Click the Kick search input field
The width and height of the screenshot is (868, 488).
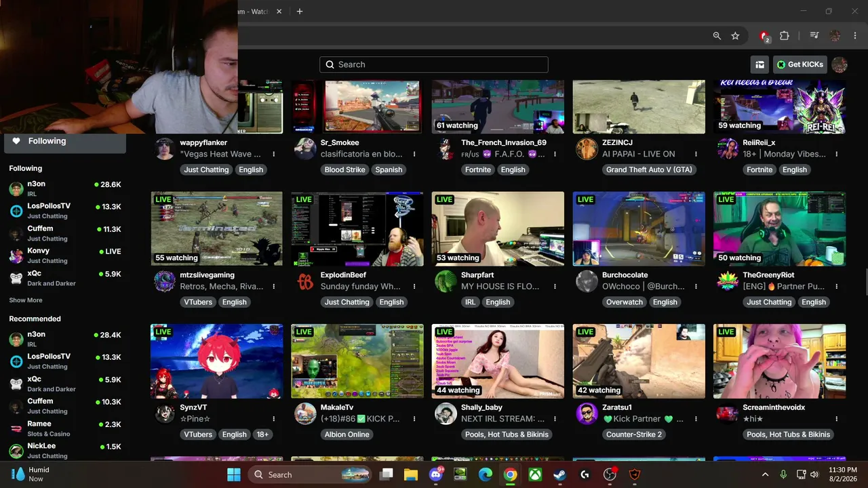tap(434, 64)
